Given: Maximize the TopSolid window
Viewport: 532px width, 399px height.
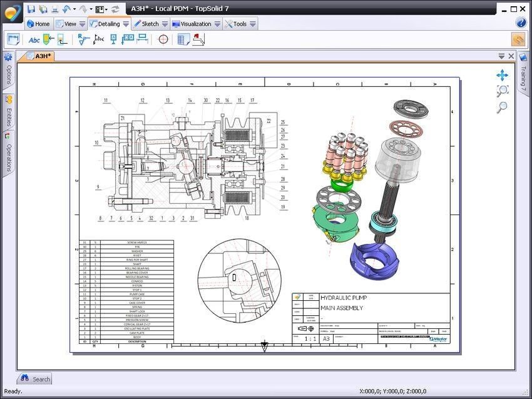Looking at the screenshot, I should pyautogui.click(x=514, y=9).
